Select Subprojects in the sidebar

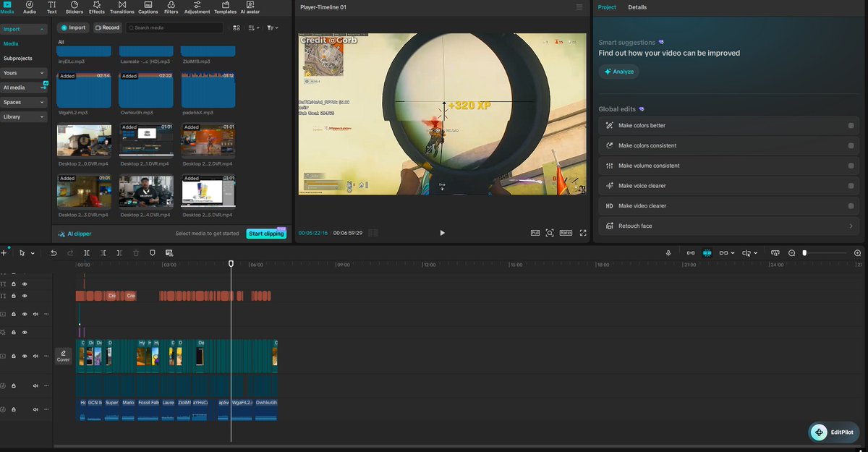pos(18,58)
